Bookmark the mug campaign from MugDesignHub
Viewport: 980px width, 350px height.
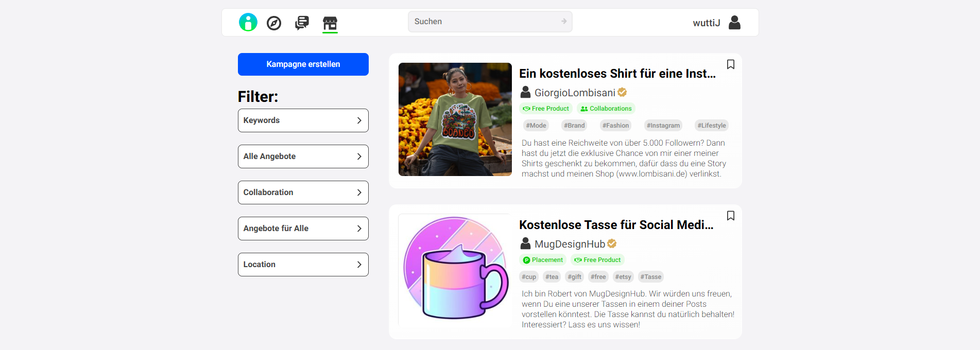[731, 216]
